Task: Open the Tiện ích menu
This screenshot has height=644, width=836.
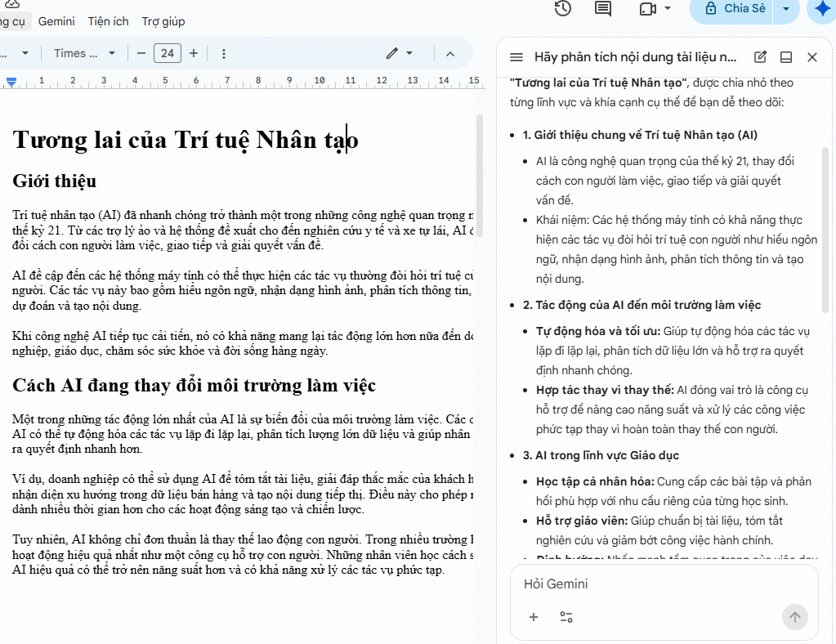Action: [x=108, y=21]
